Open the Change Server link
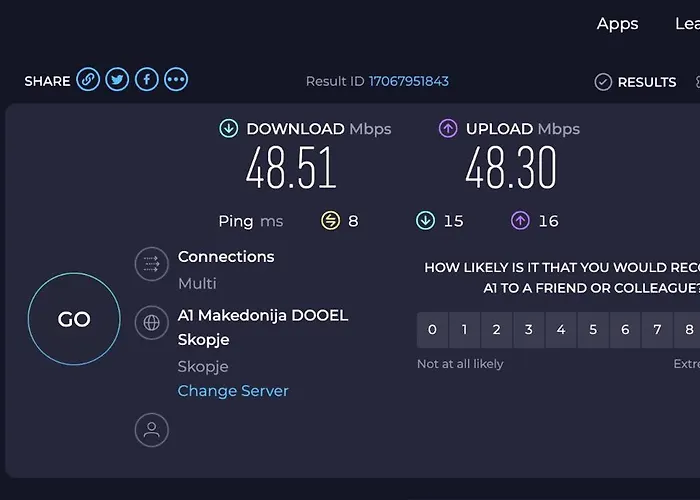This screenshot has width=700, height=500. pos(233,391)
